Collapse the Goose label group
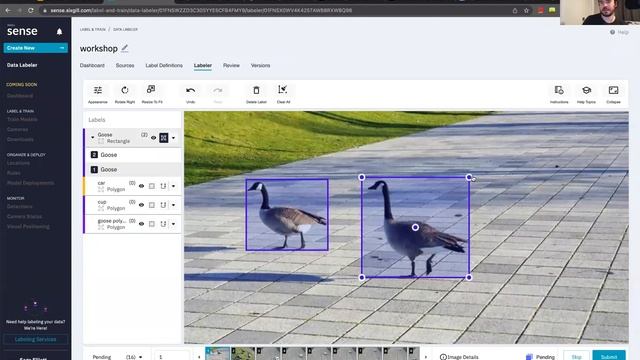The height and width of the screenshot is (360, 640). point(92,138)
